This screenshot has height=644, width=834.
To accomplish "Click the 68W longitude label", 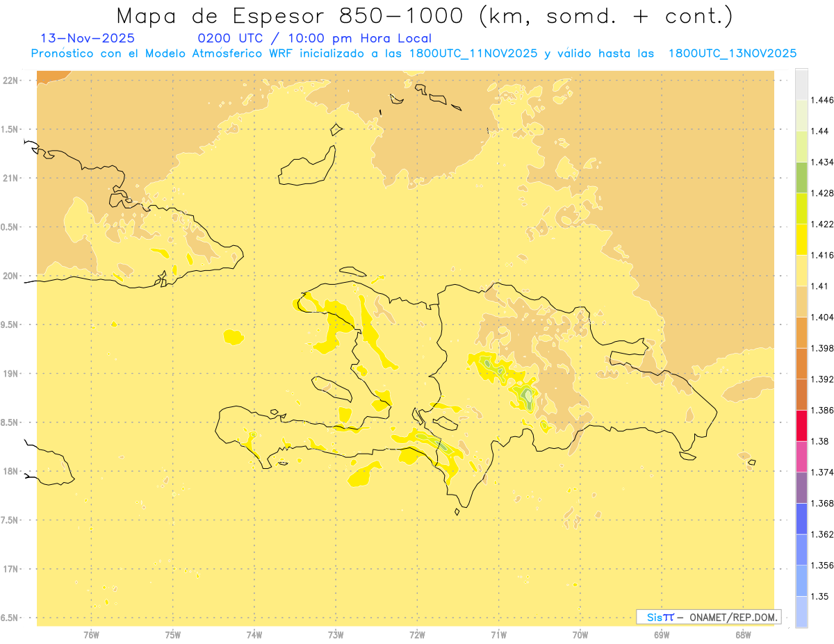I will (x=743, y=634).
